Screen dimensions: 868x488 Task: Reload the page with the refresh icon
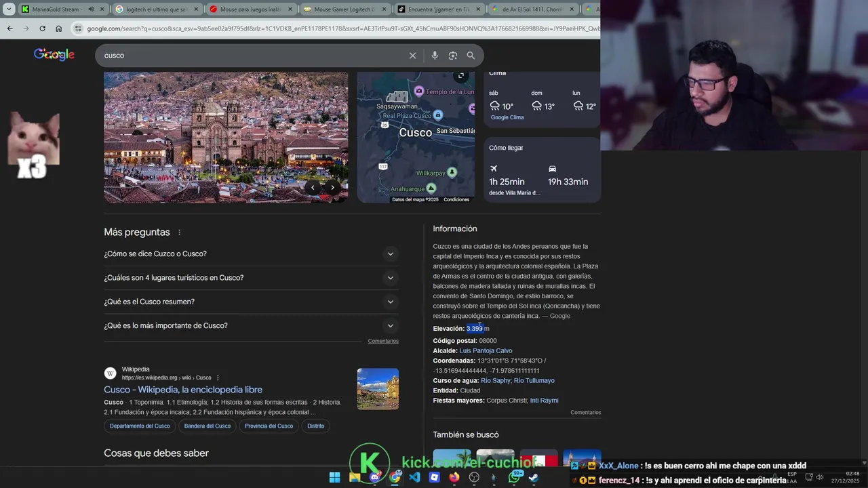click(x=42, y=28)
